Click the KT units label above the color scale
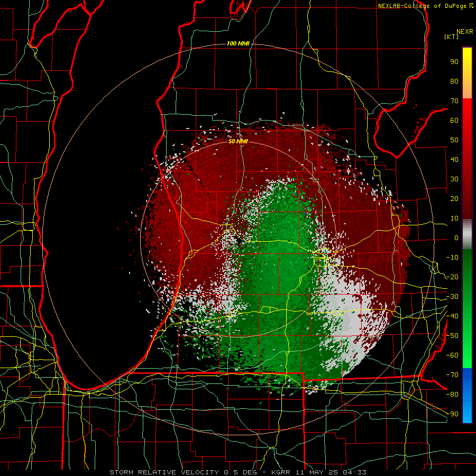The height and width of the screenshot is (476, 476). tap(451, 36)
